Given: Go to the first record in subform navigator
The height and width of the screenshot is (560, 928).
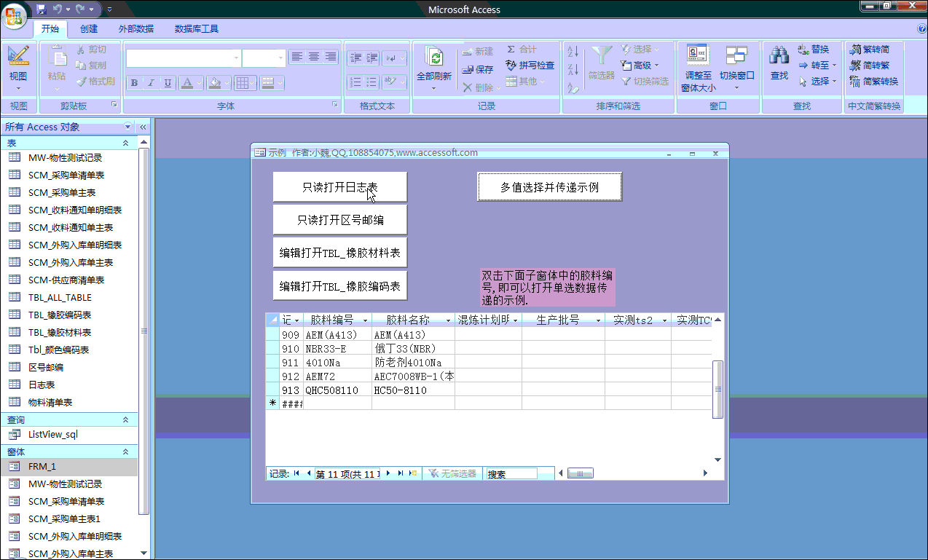Looking at the screenshot, I should coord(296,473).
